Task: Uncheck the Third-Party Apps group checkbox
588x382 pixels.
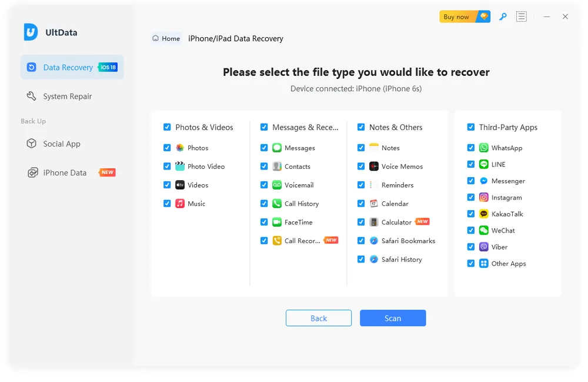Action: tap(471, 127)
